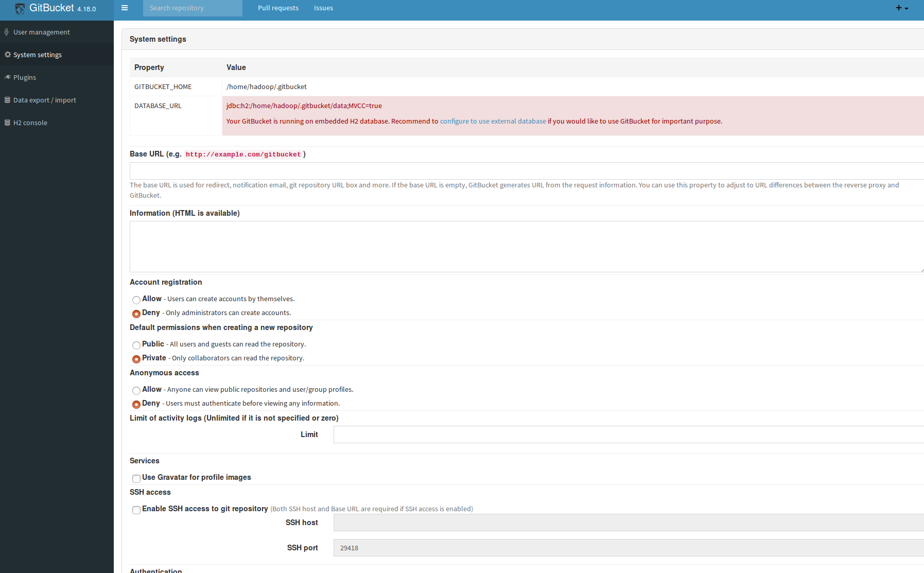Open Plugins in sidebar
Image resolution: width=924 pixels, height=573 pixels.
[57, 77]
